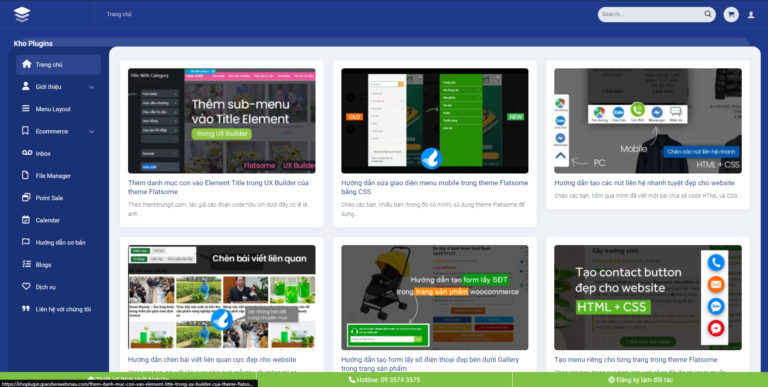768x387 pixels.
Task: Click the quote icon beside Liên hệ
Action: 26,309
